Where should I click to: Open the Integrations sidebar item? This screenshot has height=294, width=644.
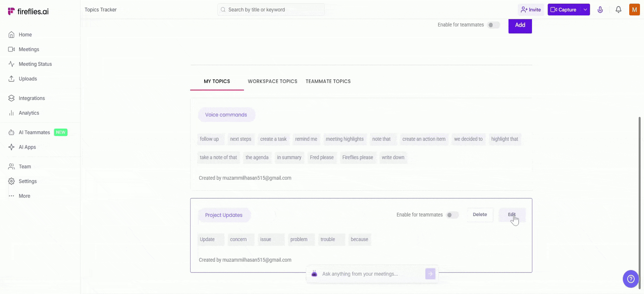32,98
